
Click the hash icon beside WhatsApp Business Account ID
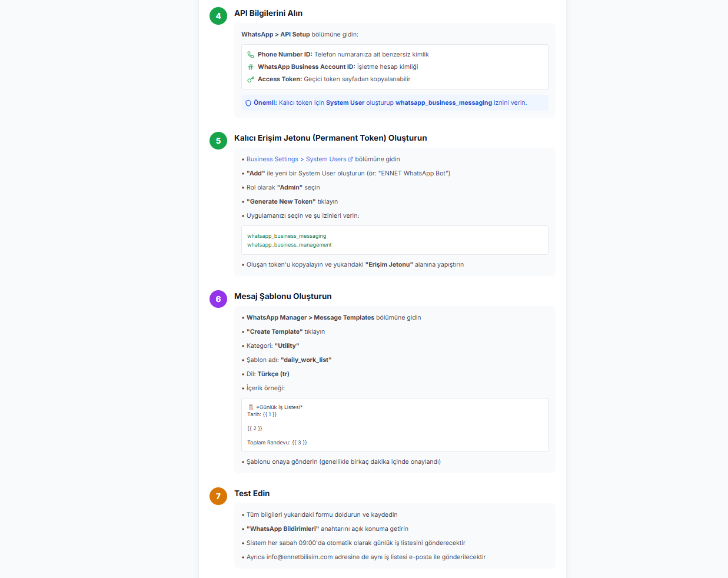click(x=251, y=67)
